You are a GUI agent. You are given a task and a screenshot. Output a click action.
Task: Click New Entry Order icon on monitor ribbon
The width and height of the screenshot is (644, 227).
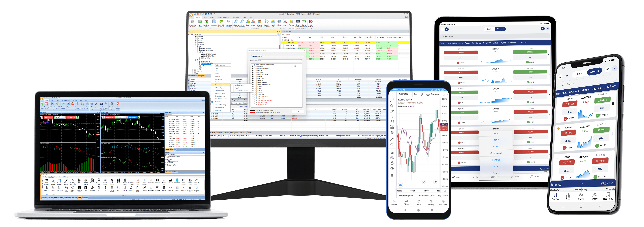point(206,22)
